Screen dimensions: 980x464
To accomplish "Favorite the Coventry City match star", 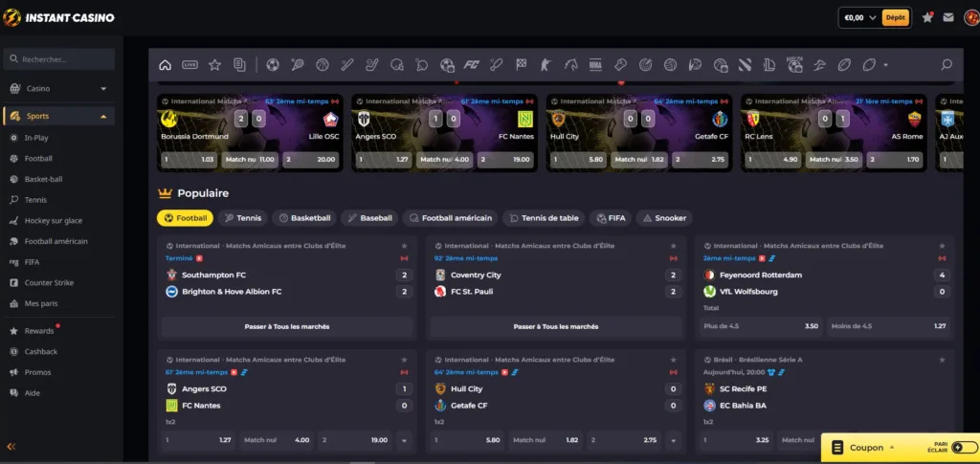I will tap(673, 246).
